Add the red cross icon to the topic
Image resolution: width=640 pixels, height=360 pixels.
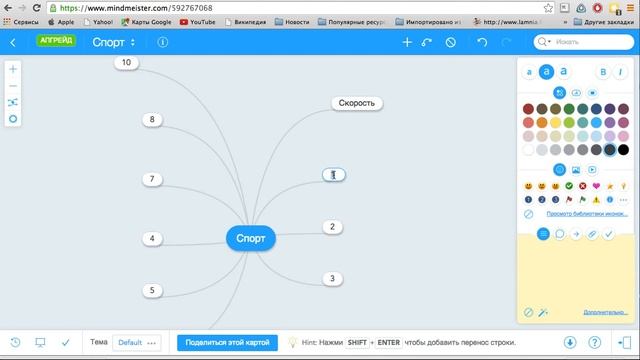(582, 186)
